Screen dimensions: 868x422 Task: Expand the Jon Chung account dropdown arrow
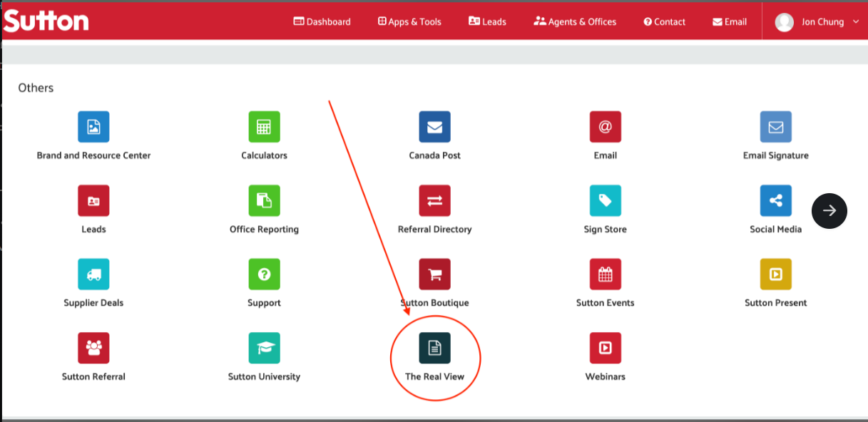[x=856, y=22]
